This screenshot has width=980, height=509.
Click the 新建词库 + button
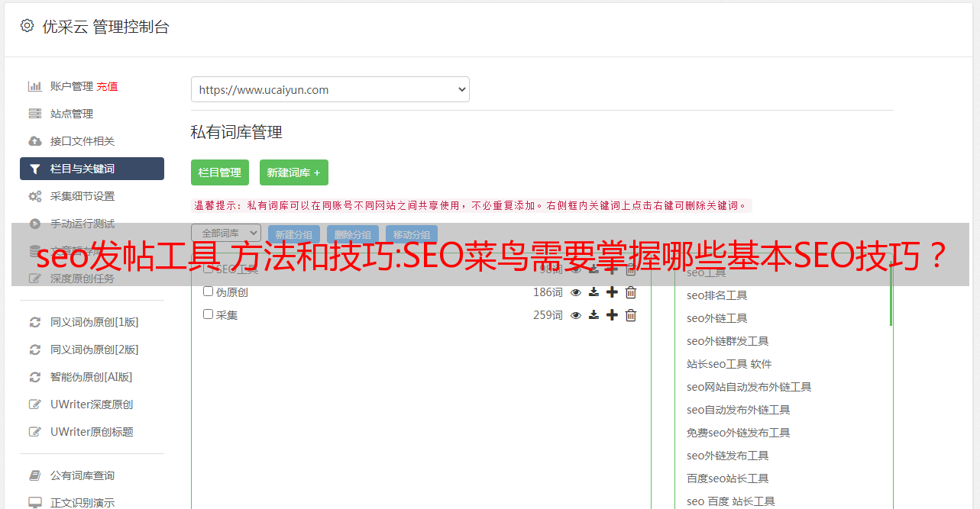click(294, 172)
